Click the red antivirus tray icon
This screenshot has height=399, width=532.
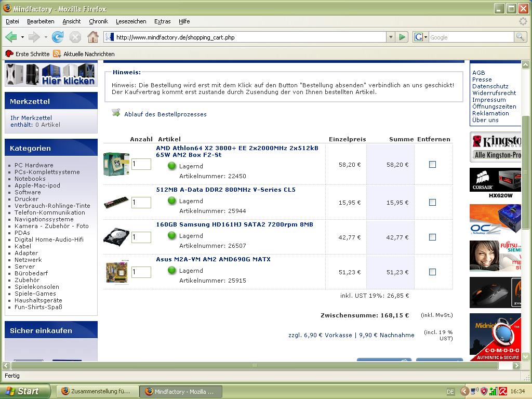click(x=503, y=391)
